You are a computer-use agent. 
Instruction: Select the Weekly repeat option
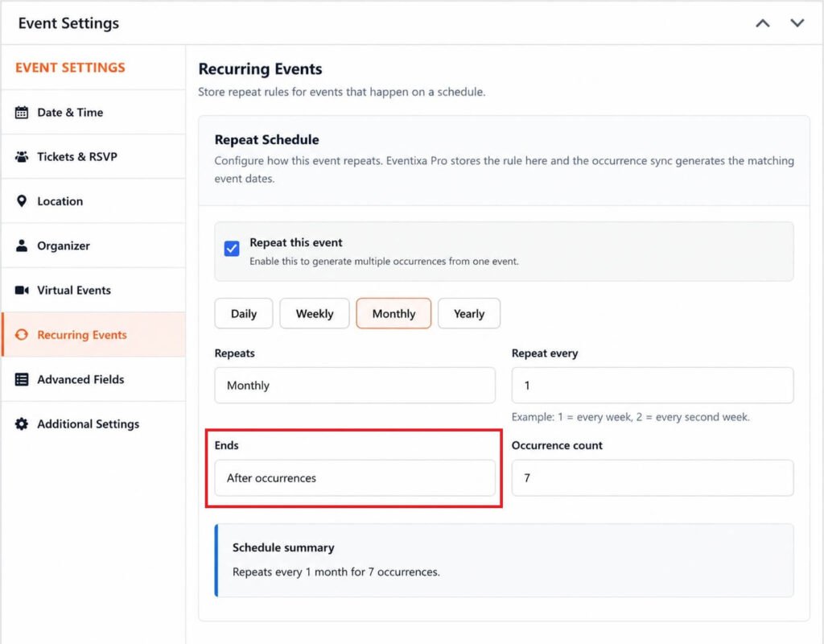point(315,314)
